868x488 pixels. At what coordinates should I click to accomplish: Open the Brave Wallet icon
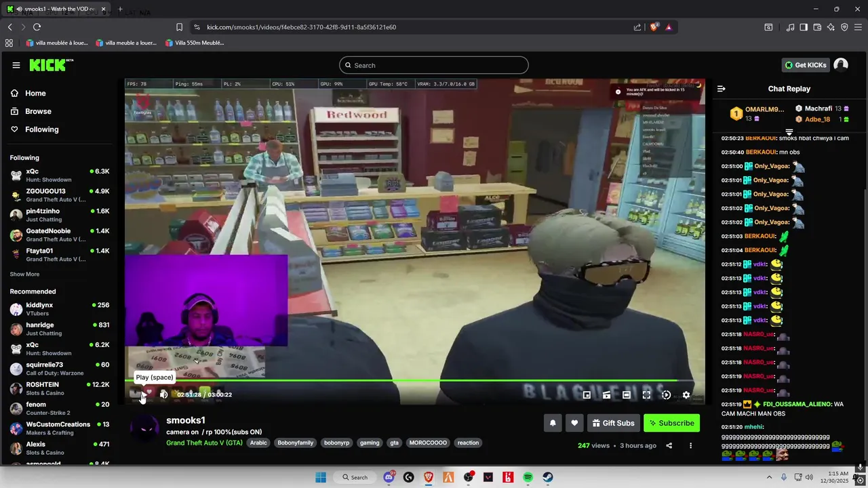click(817, 27)
